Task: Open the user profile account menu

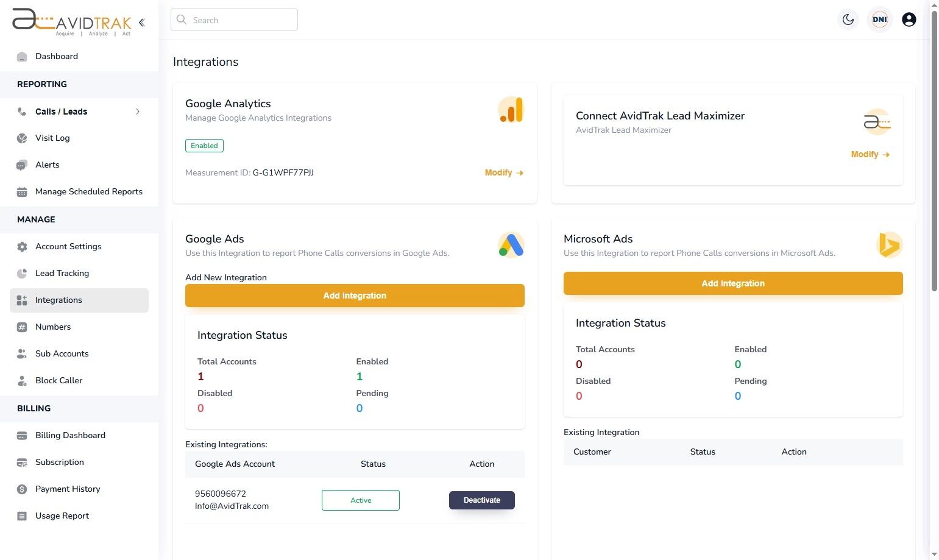Action: (x=909, y=19)
